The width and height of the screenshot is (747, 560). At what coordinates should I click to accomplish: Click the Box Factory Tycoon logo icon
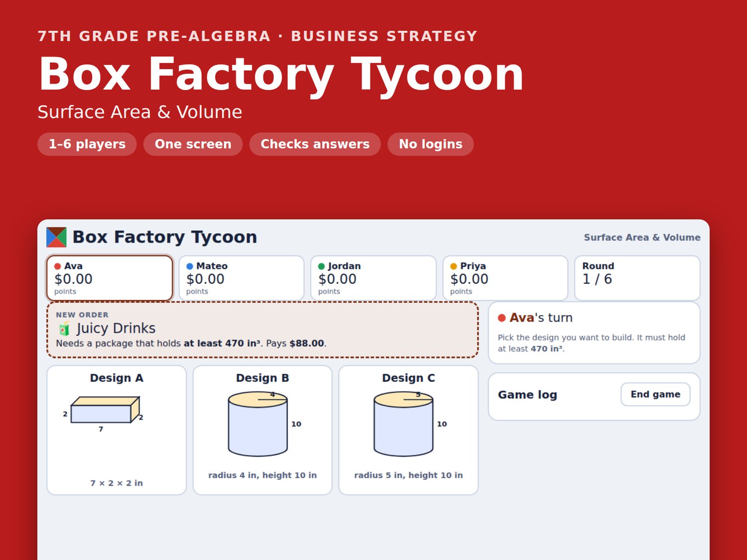pyautogui.click(x=56, y=237)
